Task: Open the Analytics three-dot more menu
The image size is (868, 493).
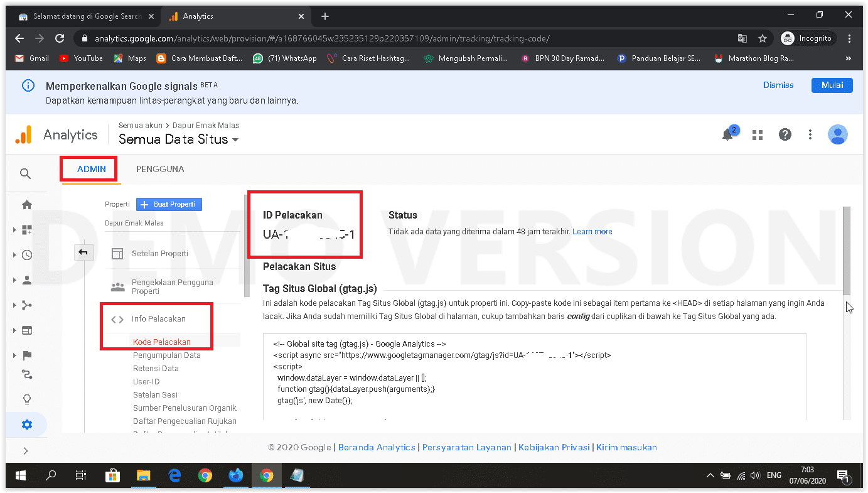Action: (x=810, y=134)
